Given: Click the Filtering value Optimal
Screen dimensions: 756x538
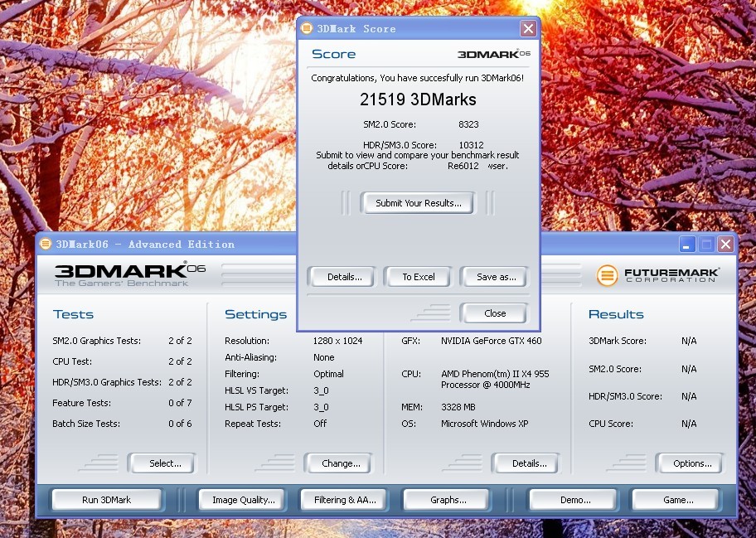Looking at the screenshot, I should (x=329, y=374).
